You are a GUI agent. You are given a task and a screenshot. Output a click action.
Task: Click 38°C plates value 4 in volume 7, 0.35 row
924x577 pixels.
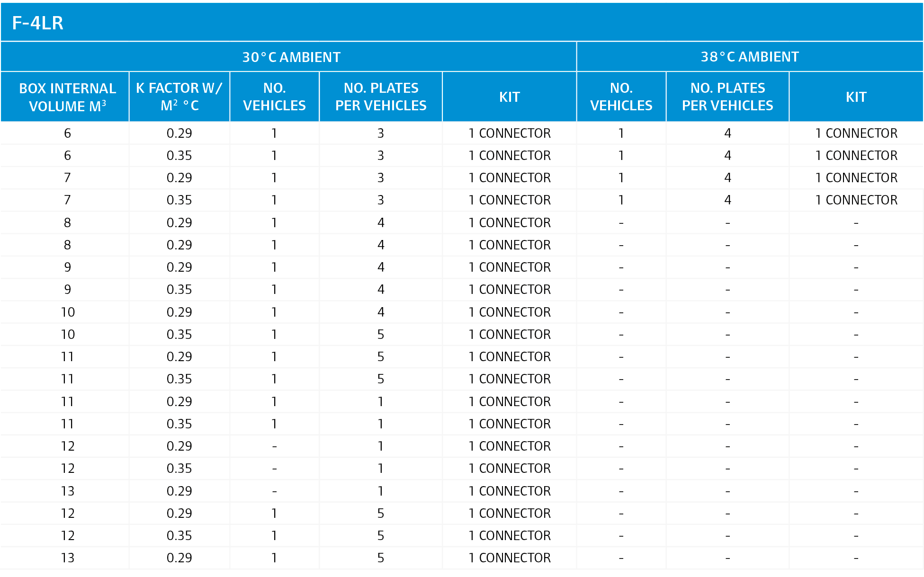pyautogui.click(x=727, y=200)
